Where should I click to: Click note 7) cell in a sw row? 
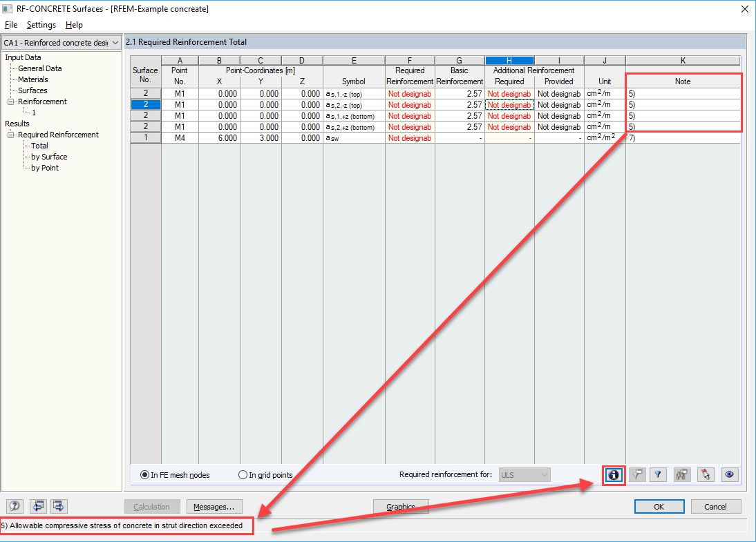683,138
